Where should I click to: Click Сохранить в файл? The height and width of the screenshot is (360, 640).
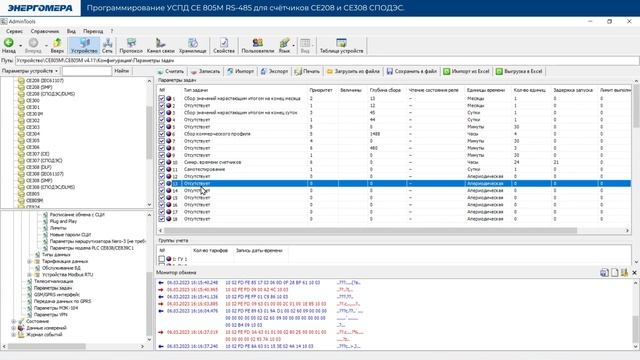click(412, 71)
